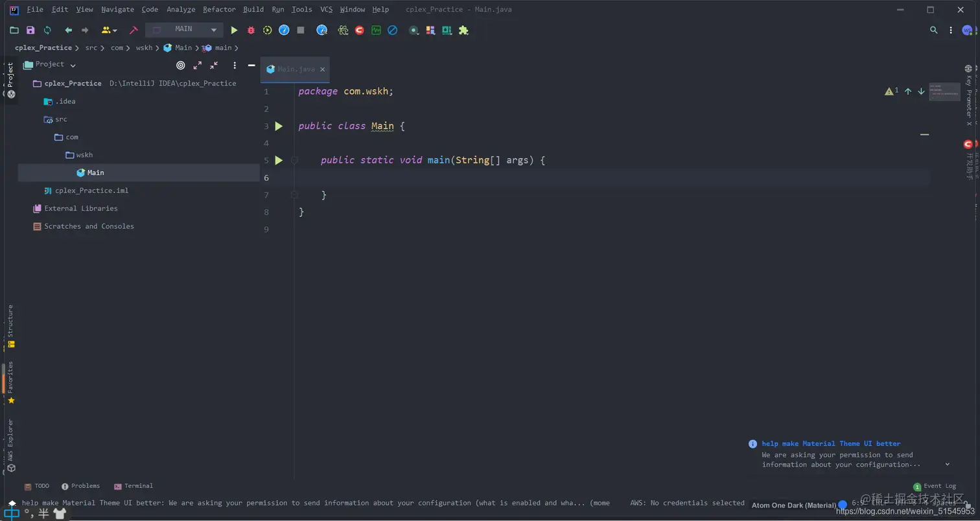Select the src folder in tree
Image resolution: width=980 pixels, height=521 pixels.
pos(61,119)
